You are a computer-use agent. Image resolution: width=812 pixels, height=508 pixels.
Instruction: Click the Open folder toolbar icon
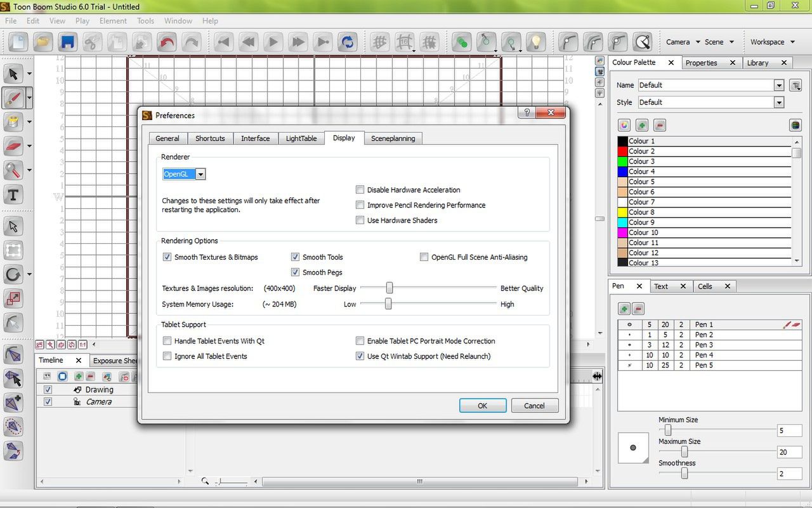pyautogui.click(x=43, y=43)
